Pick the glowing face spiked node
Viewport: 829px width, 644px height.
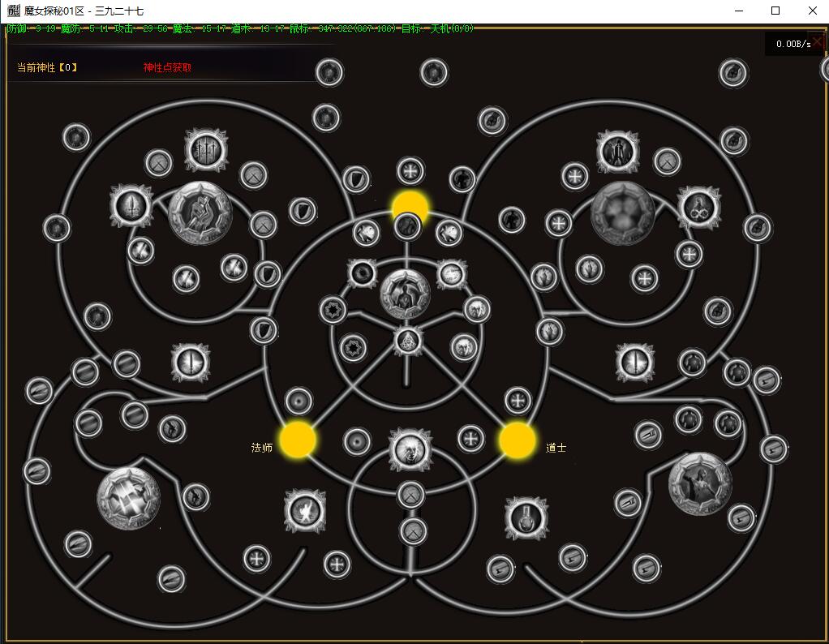(x=410, y=449)
